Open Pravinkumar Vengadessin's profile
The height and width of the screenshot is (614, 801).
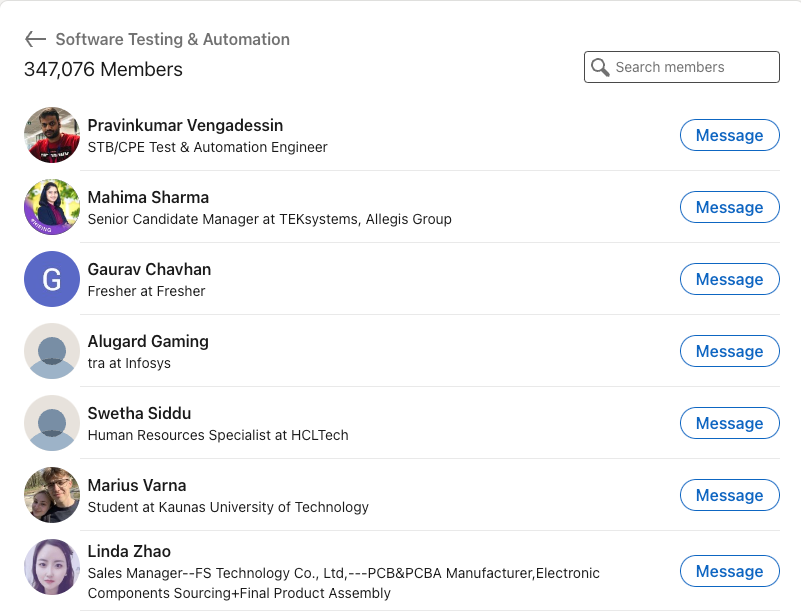(185, 125)
